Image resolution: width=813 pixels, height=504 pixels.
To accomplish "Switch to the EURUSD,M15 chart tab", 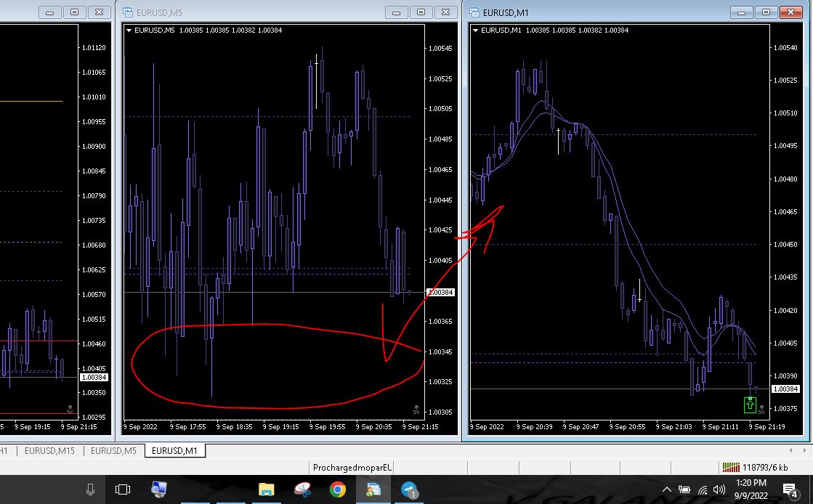I will pos(50,450).
